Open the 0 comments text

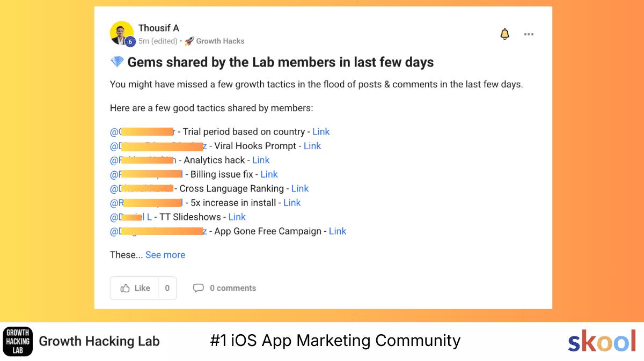[233, 288]
